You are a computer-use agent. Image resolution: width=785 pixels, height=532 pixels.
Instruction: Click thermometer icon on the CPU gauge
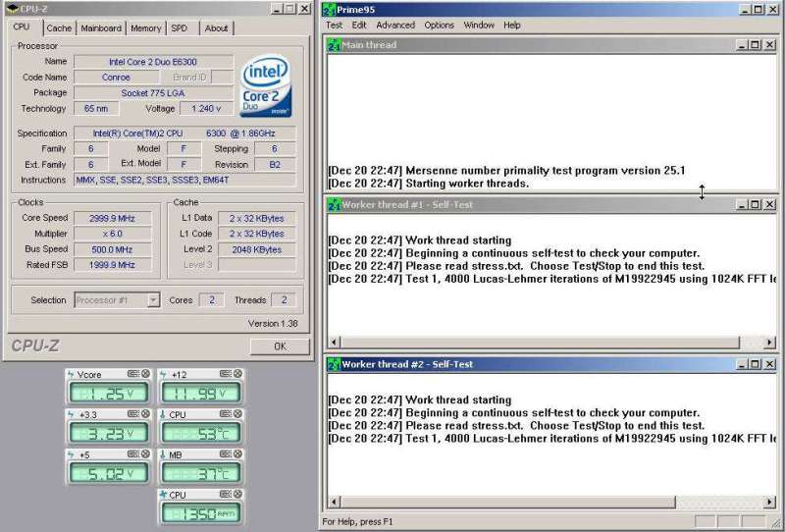[x=163, y=414]
